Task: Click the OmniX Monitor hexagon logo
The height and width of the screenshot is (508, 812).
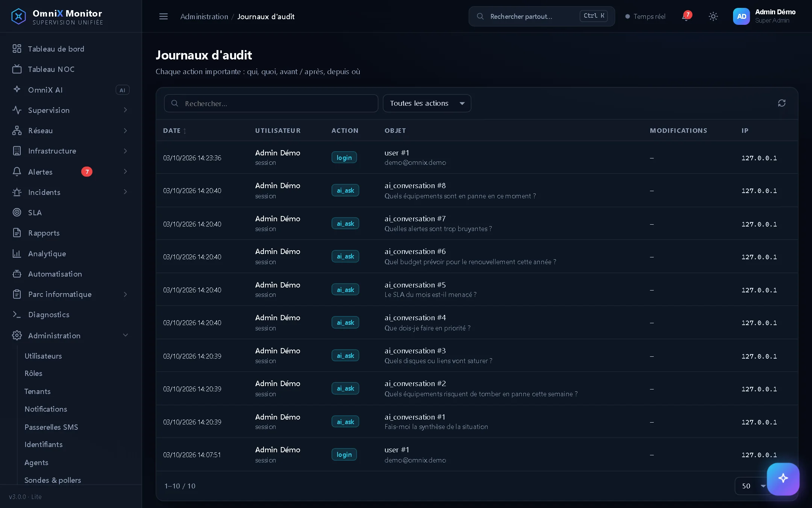Action: [18, 16]
